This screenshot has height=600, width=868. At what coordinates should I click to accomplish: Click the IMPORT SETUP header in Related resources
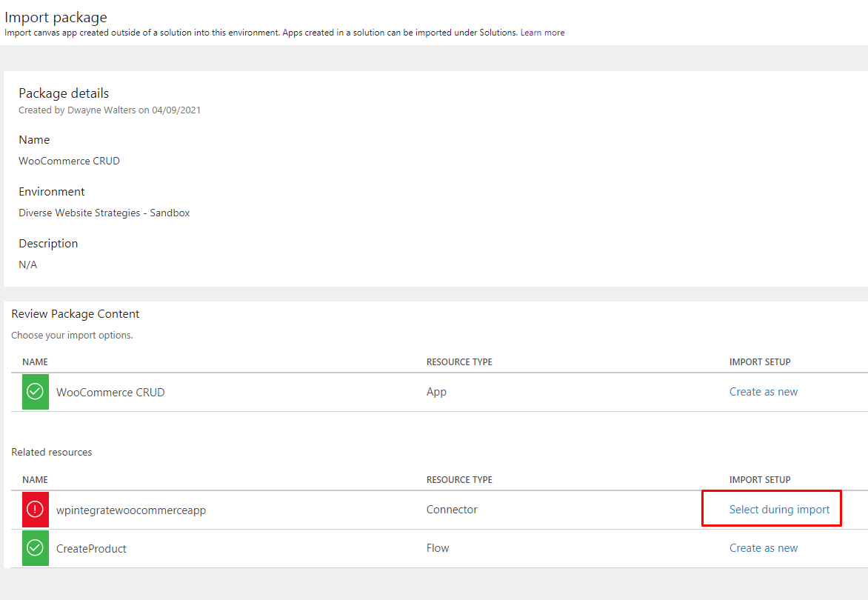pos(760,480)
